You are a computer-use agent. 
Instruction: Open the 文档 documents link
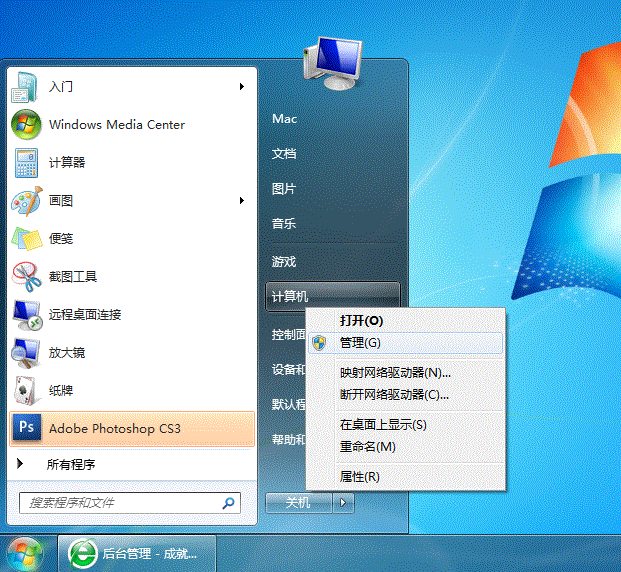click(x=284, y=154)
